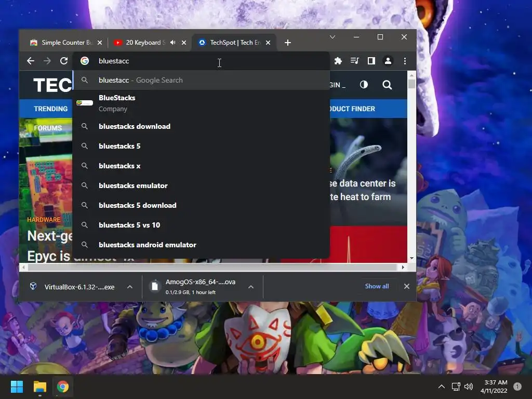Open File Explorer from the taskbar
This screenshot has width=532, height=399.
coord(39,387)
